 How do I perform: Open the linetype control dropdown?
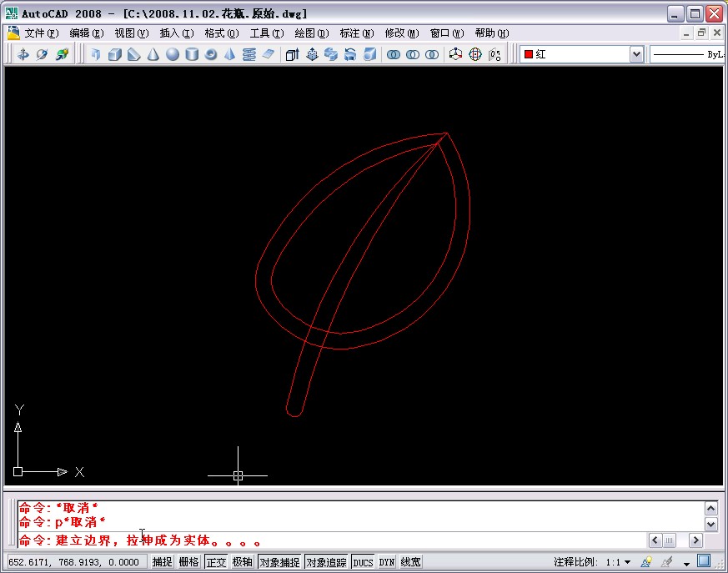686,54
